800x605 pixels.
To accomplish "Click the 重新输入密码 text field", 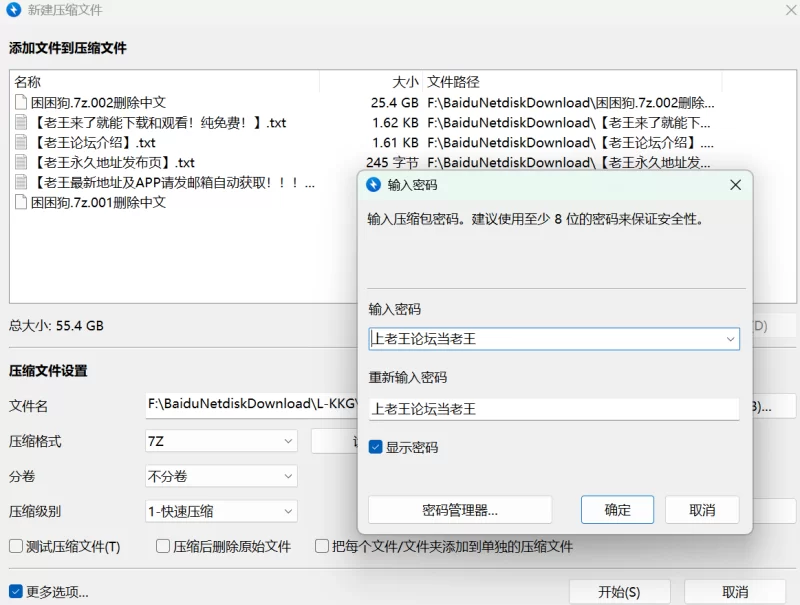I will (x=554, y=409).
